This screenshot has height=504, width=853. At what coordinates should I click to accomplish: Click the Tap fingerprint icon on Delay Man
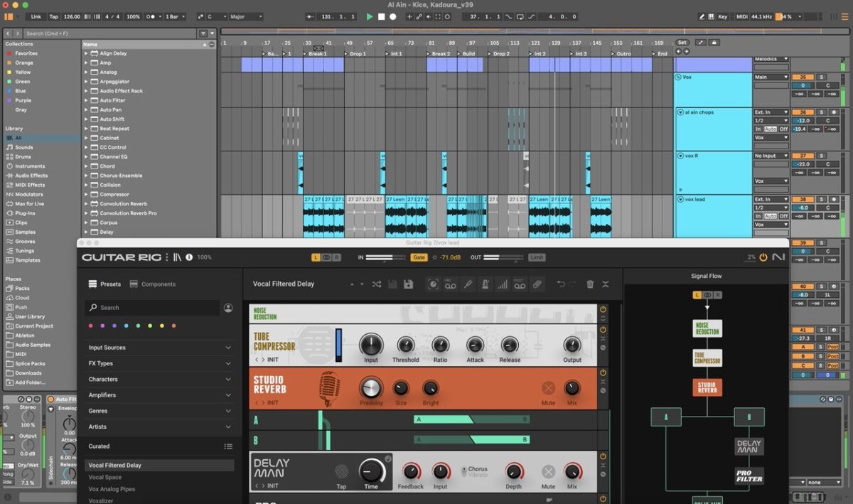[x=342, y=471]
